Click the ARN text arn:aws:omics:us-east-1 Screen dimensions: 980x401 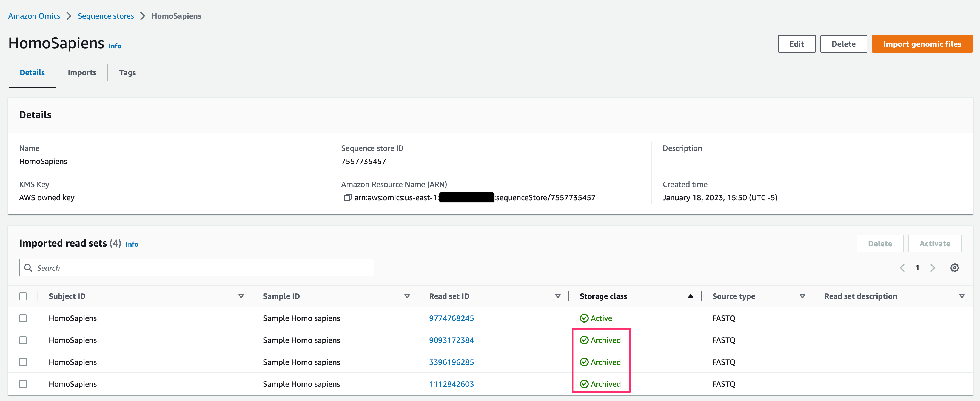(397, 198)
